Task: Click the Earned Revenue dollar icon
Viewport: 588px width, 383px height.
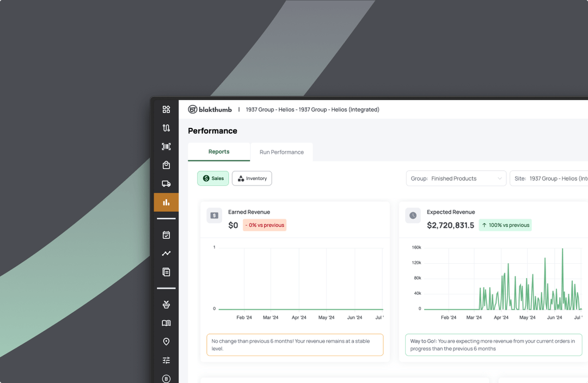Action: 214,215
